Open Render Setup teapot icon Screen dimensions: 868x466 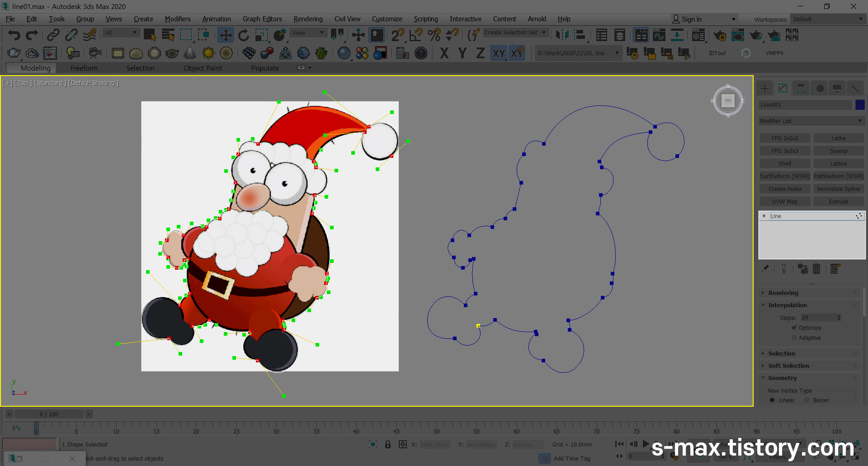pos(720,35)
